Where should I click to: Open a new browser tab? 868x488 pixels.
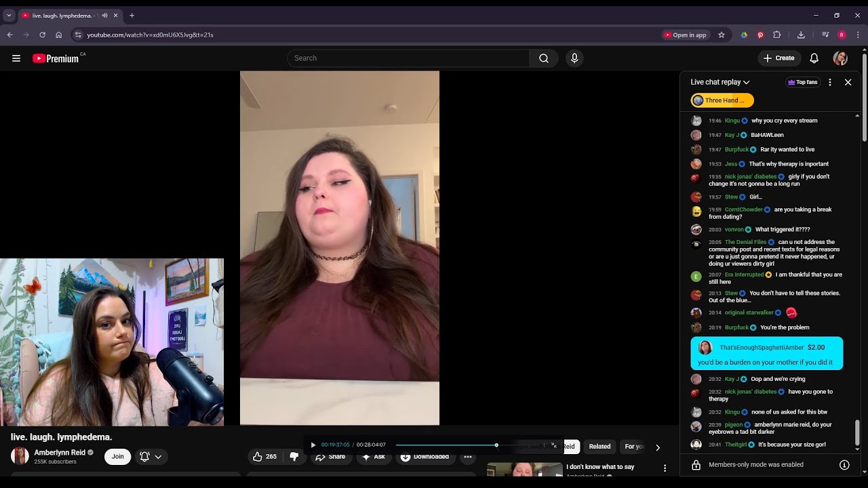pos(132,16)
